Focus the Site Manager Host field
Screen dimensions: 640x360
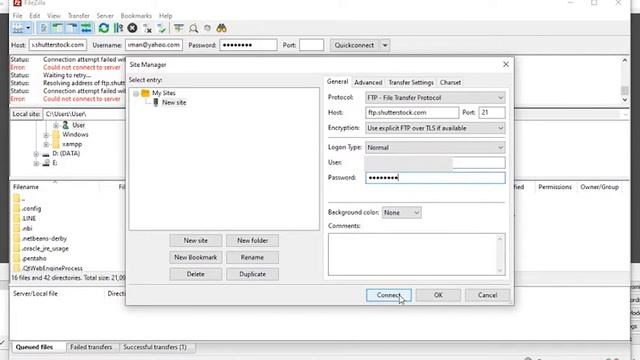pos(412,113)
